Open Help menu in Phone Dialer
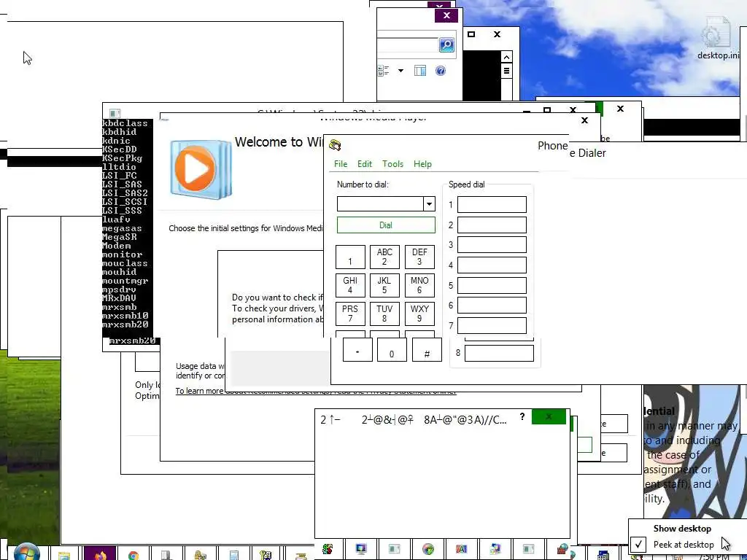 [422, 164]
